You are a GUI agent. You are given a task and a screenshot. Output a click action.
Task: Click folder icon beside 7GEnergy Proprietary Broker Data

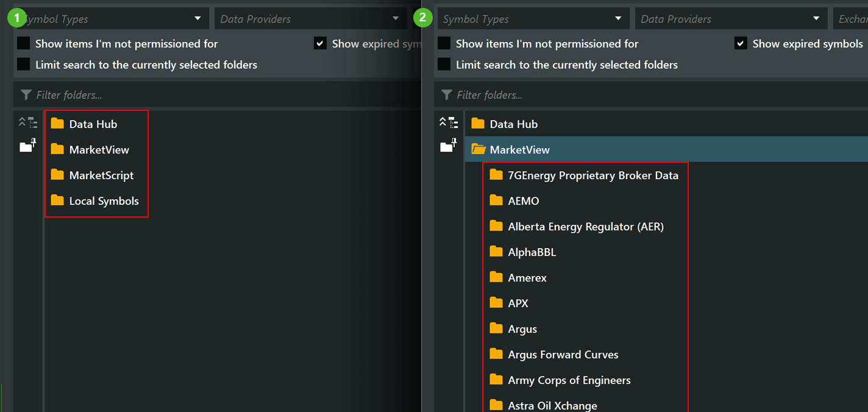[496, 175]
